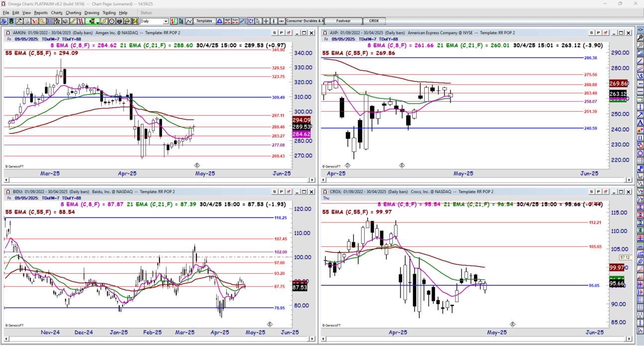Click the traffic light icon in toolbar
The height and width of the screenshot is (346, 644).
(11, 21)
